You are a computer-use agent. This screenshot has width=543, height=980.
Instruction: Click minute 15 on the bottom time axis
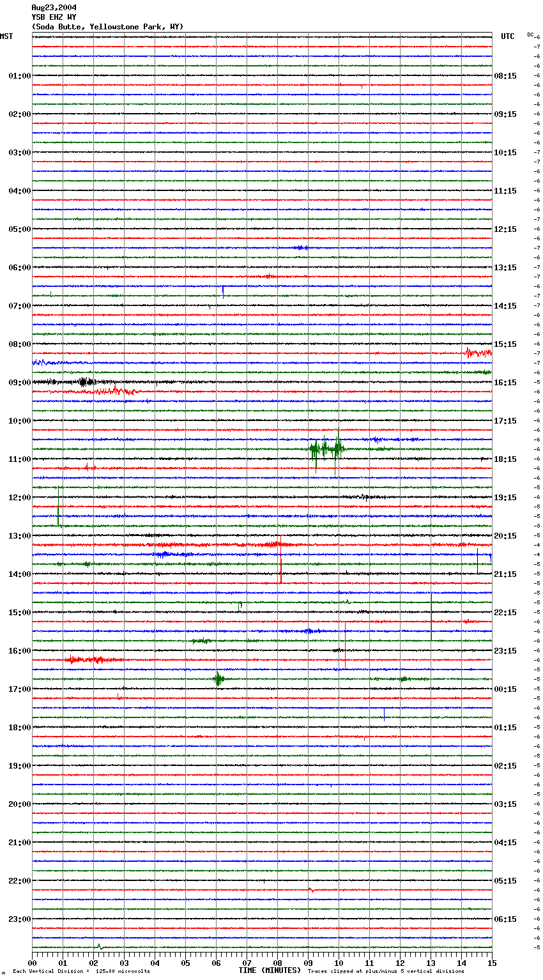point(492,963)
